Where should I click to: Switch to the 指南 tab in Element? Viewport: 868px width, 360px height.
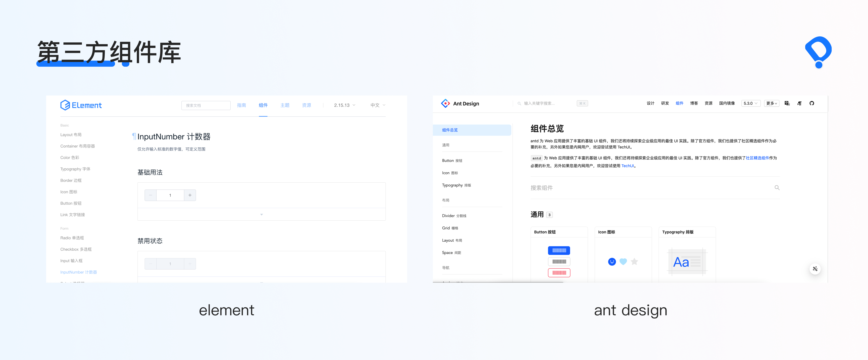(x=241, y=105)
